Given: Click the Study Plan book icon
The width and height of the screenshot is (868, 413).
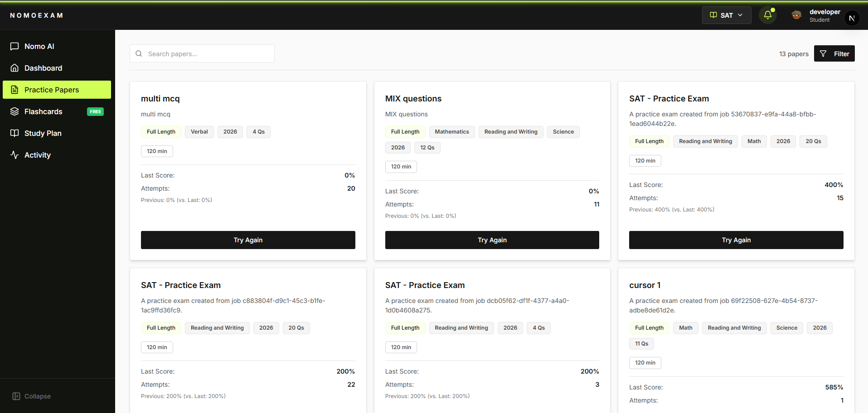Looking at the screenshot, I should pyautogui.click(x=15, y=133).
